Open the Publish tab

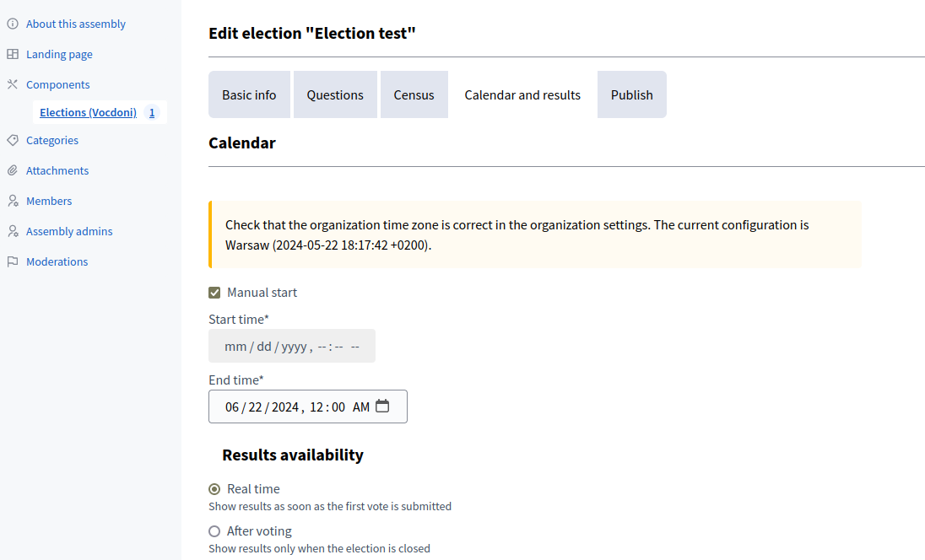tap(631, 94)
